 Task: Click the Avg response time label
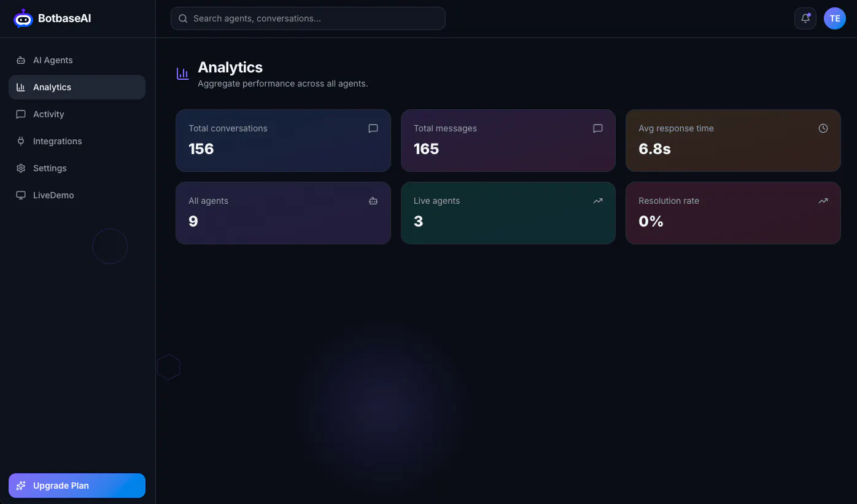click(x=676, y=128)
